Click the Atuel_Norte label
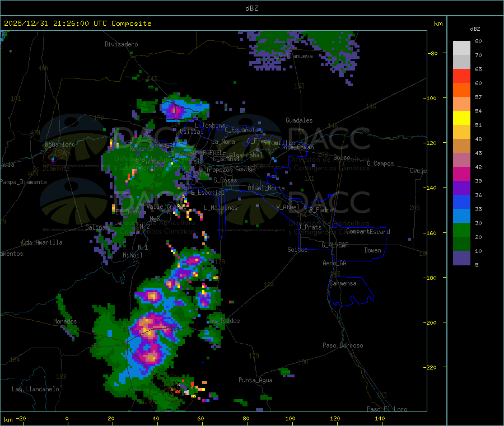Viewport: 504px width, 426px height. (x=266, y=188)
